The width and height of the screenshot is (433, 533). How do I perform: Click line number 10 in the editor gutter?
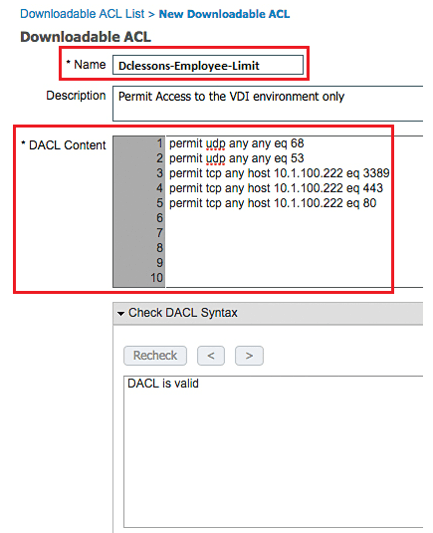pos(157,278)
